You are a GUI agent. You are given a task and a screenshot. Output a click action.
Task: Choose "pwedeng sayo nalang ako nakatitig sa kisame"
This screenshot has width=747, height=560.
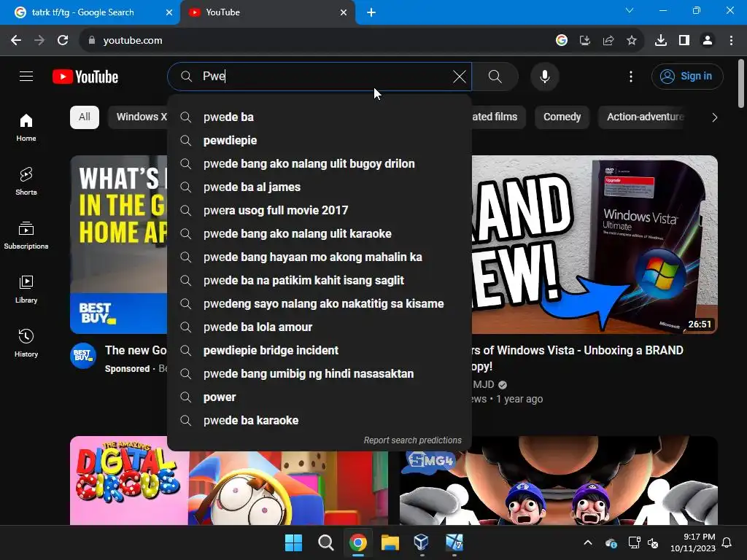[x=320, y=304]
